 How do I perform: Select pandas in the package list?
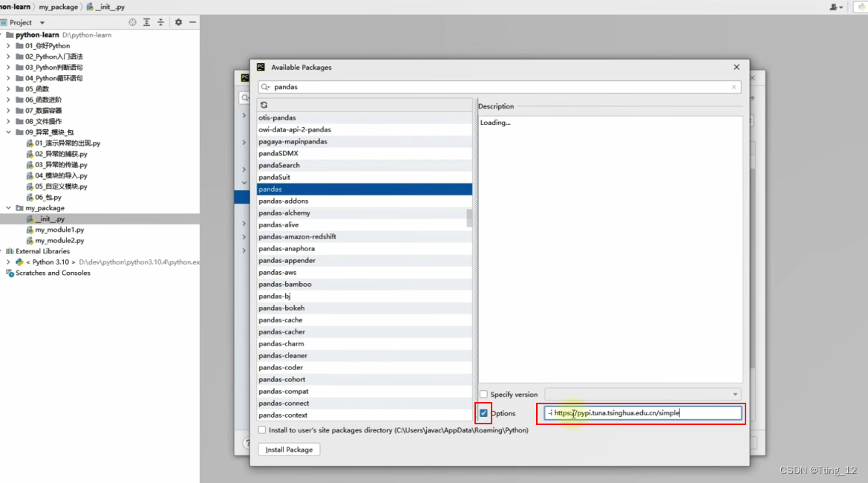[365, 189]
